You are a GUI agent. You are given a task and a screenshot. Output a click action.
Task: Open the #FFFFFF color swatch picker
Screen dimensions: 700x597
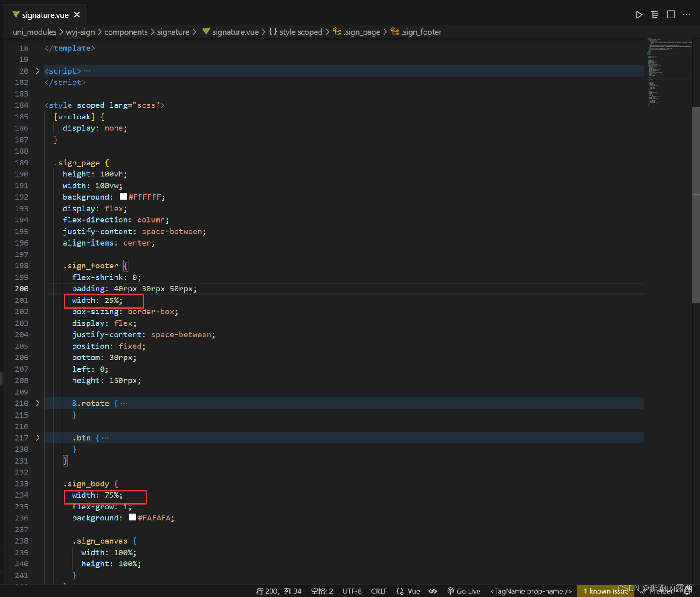coord(123,197)
